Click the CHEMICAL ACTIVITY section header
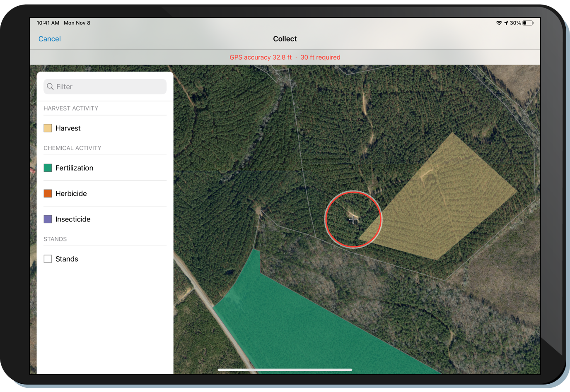The image size is (570, 392). tap(72, 148)
